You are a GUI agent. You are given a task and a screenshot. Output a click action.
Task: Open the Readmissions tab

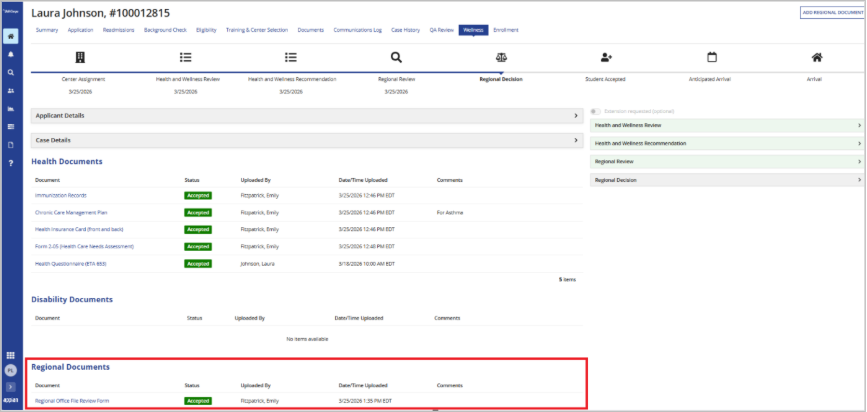(118, 30)
